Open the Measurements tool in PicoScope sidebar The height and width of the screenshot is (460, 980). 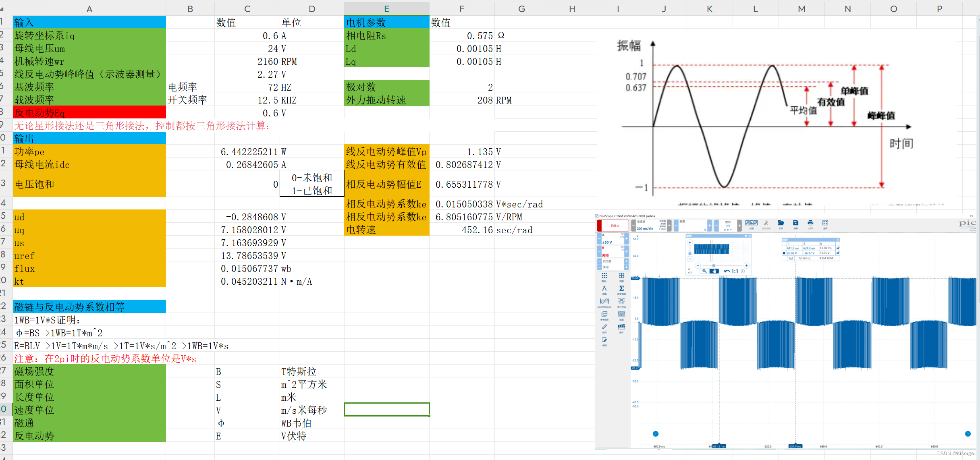click(604, 288)
